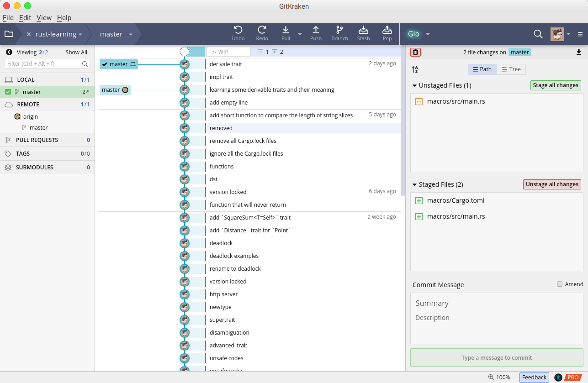The image size is (588, 383).
Task: Expand the PULL REQUESTS section
Action: click(x=47, y=140)
